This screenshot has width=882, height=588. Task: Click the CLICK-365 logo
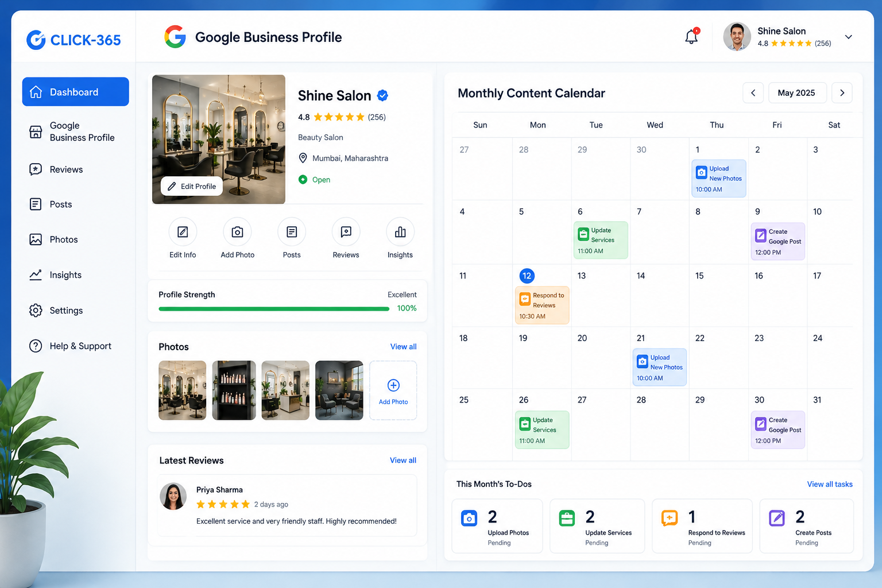coord(73,40)
